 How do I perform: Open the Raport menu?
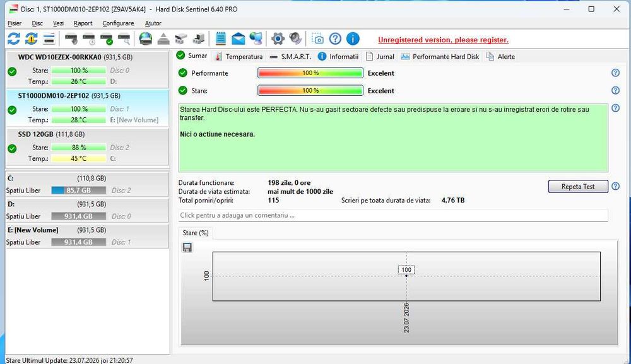(83, 23)
